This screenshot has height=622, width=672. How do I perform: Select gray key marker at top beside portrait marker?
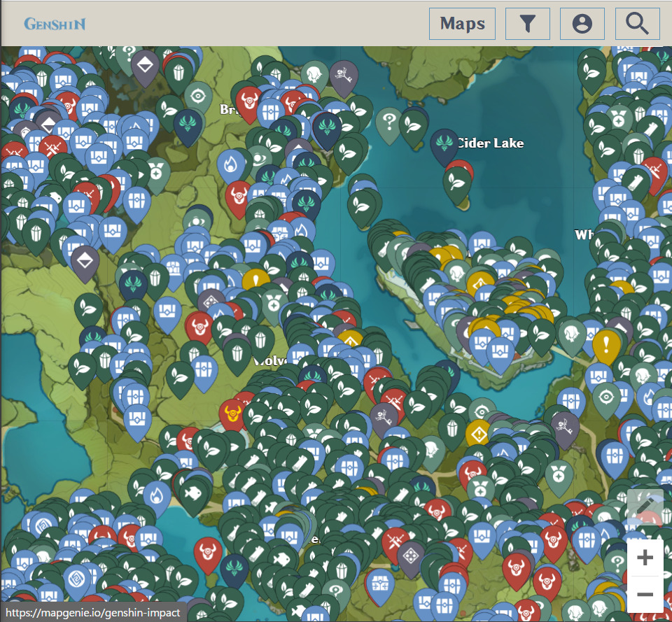click(x=344, y=78)
